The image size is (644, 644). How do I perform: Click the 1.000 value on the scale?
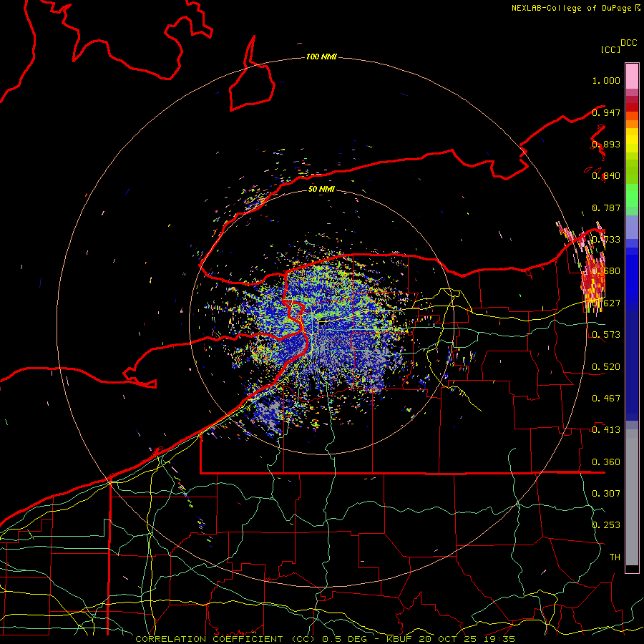coord(606,80)
